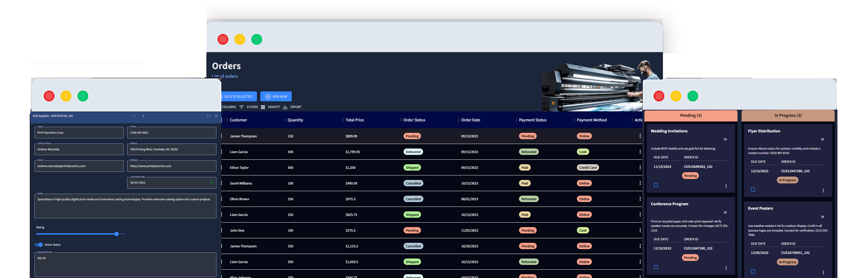Adjust the supplier Rating slider
Image resolution: width=868 pixels, height=278 pixels.
[x=117, y=234]
